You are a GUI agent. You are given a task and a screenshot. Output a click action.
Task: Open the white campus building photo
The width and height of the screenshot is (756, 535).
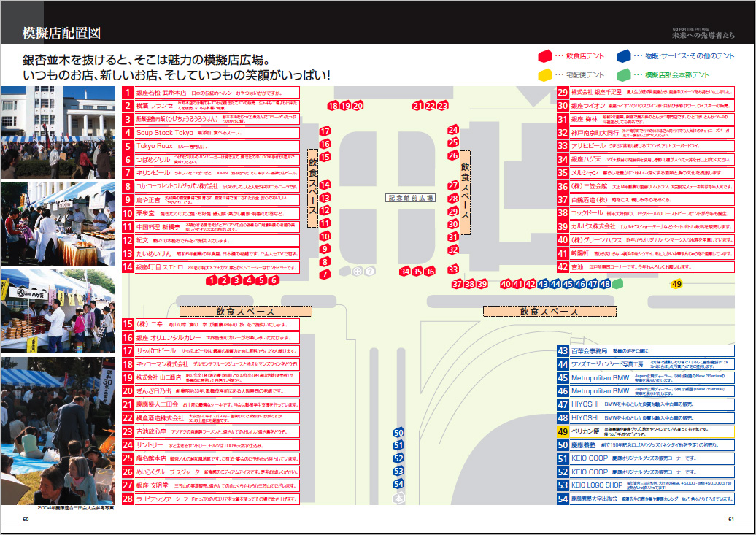[58, 133]
